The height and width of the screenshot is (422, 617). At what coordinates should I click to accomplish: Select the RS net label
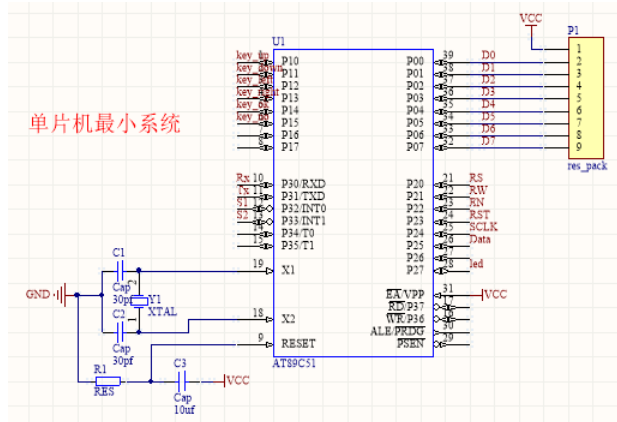tap(476, 178)
